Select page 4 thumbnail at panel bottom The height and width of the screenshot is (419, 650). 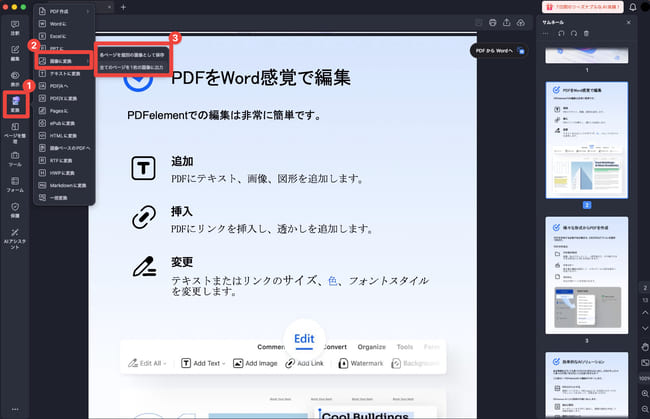click(x=587, y=385)
